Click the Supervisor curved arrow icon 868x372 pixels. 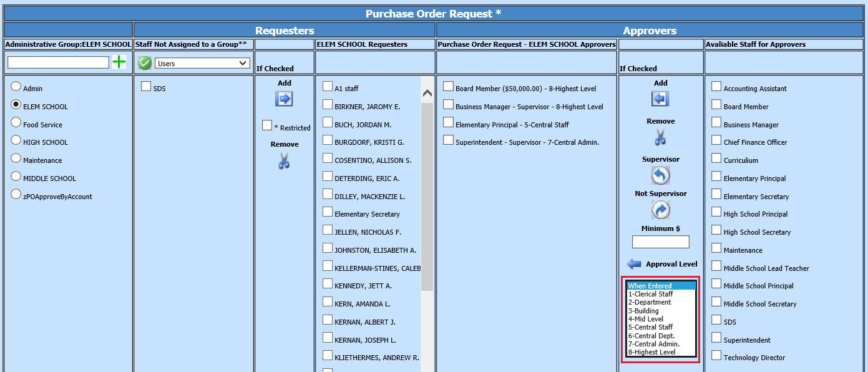[x=660, y=176]
